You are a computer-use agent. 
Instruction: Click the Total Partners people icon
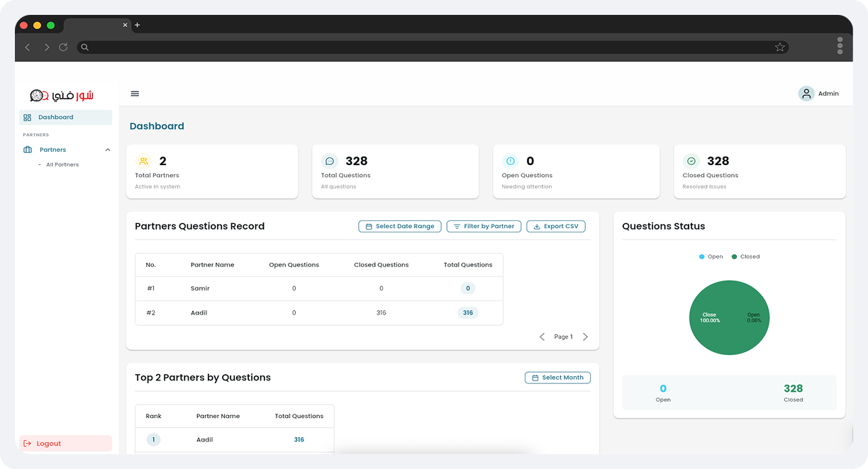click(144, 161)
